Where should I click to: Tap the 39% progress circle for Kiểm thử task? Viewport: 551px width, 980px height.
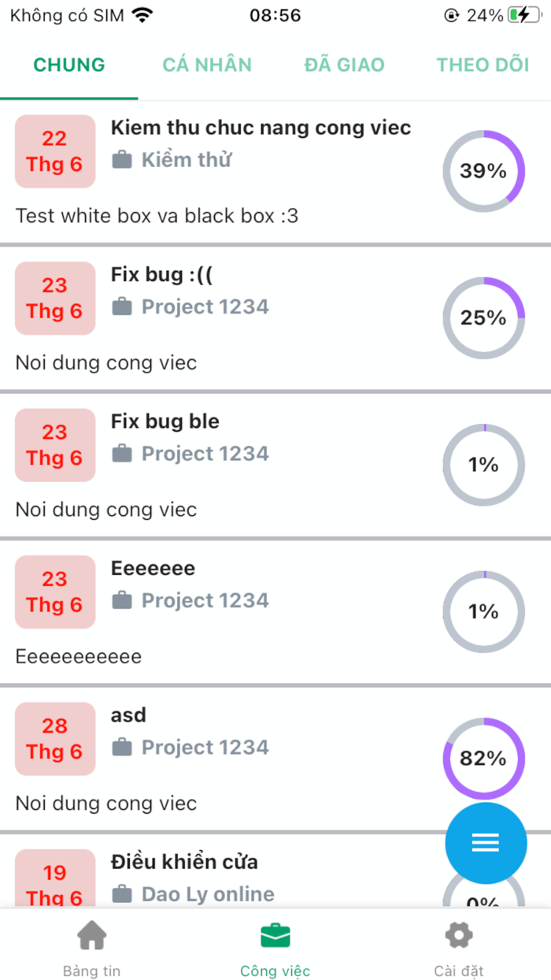coord(483,171)
